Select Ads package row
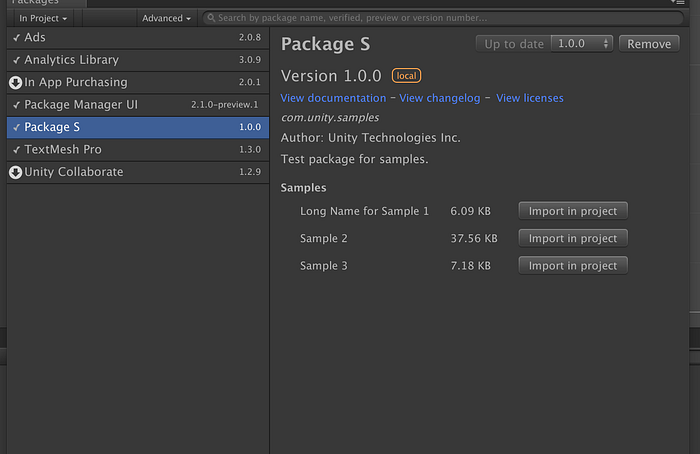700x454 pixels. [138, 38]
